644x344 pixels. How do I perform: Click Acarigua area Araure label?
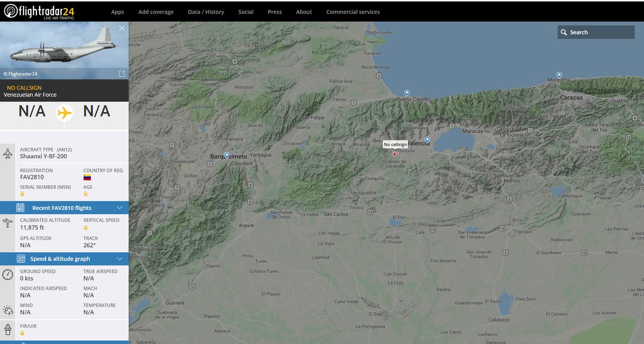(x=246, y=226)
